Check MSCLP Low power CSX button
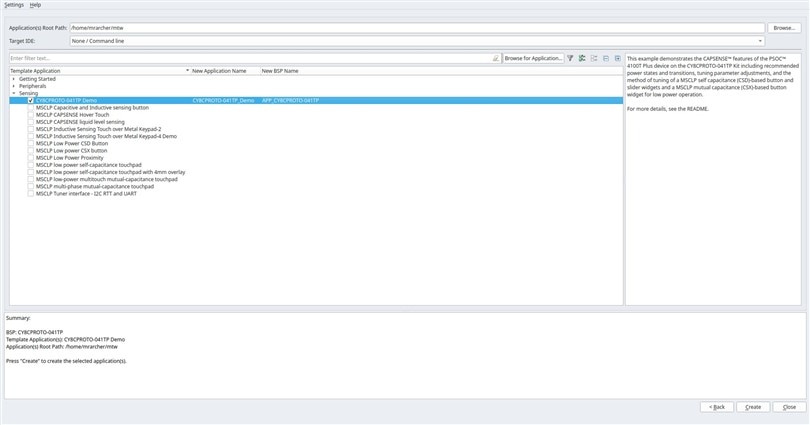Screen dimensions: 810x425 (31, 151)
